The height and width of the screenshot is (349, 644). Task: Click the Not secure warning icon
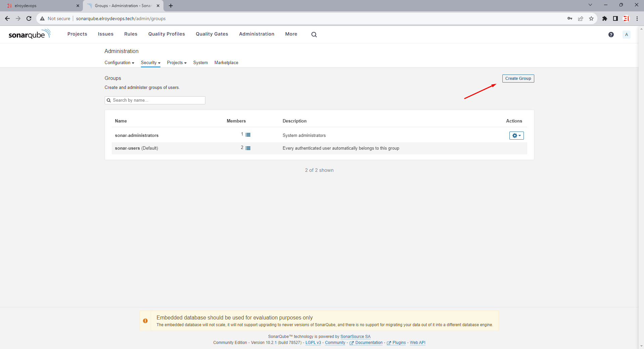42,18
